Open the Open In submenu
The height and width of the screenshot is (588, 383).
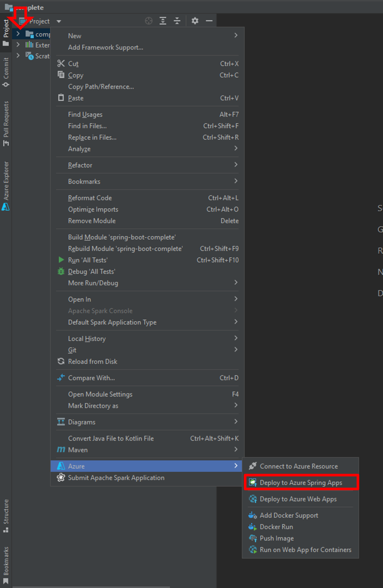[147, 299]
